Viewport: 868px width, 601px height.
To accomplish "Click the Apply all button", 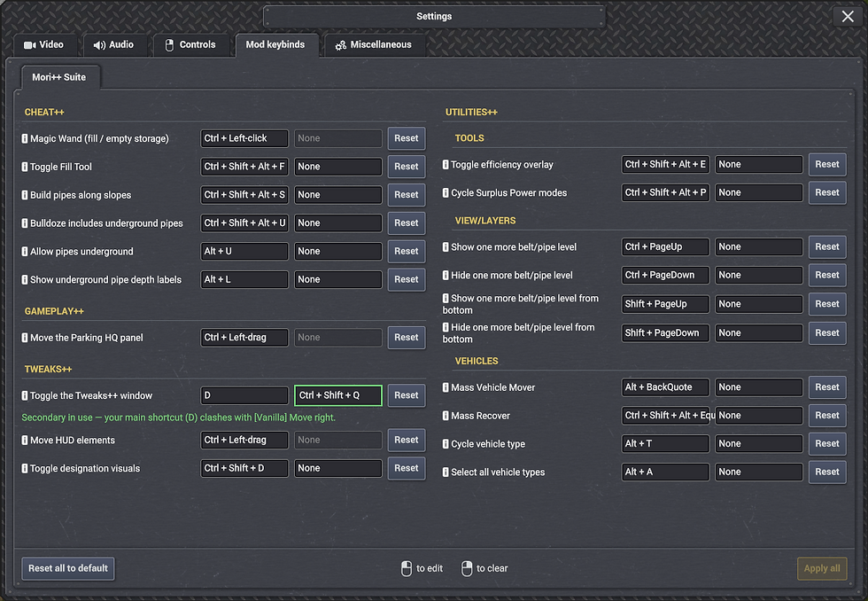I will [822, 568].
